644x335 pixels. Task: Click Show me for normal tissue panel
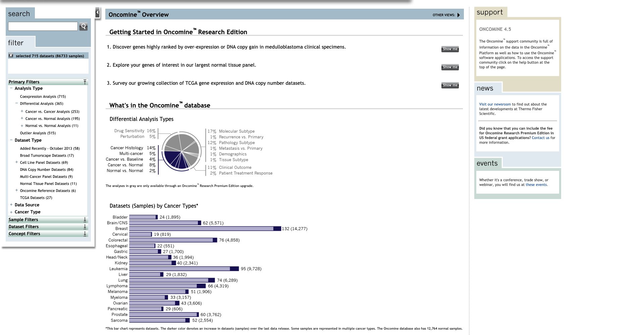point(450,67)
